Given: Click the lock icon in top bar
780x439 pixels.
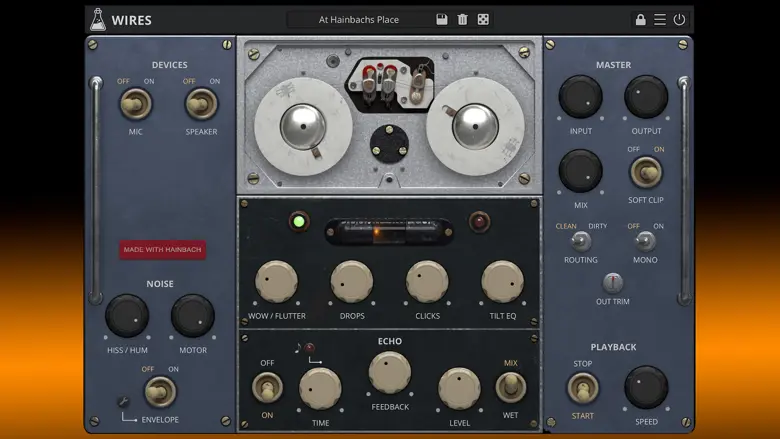Looking at the screenshot, I should pos(640,19).
